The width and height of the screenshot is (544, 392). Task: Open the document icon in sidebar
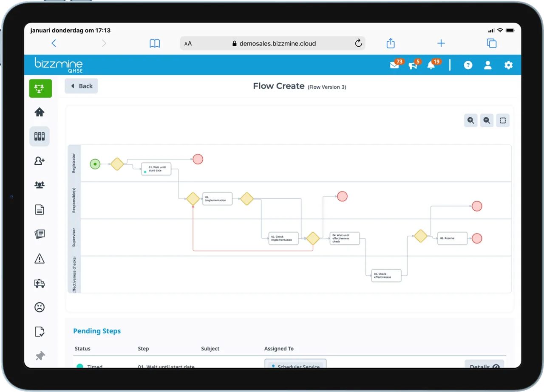pos(40,209)
